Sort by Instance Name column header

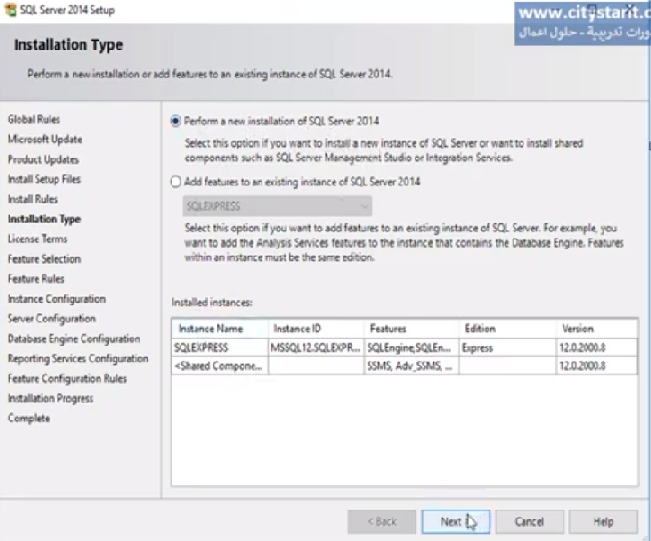coord(220,329)
